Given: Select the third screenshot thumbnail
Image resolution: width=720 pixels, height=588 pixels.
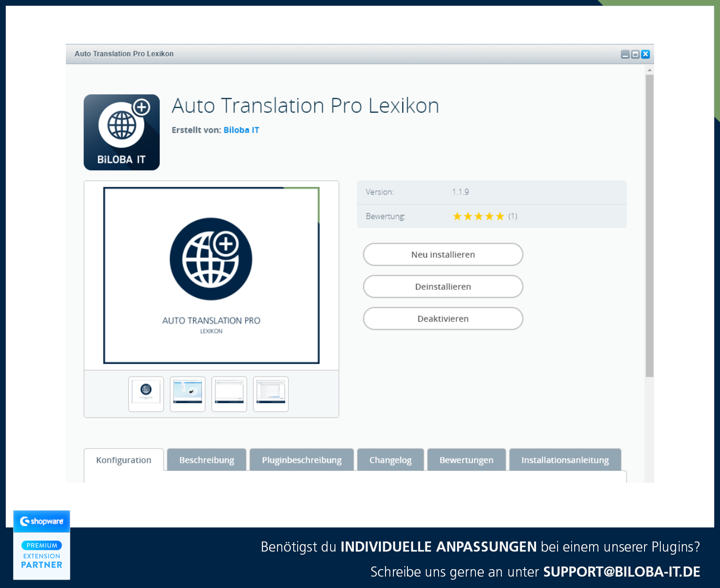Looking at the screenshot, I should coord(229,394).
